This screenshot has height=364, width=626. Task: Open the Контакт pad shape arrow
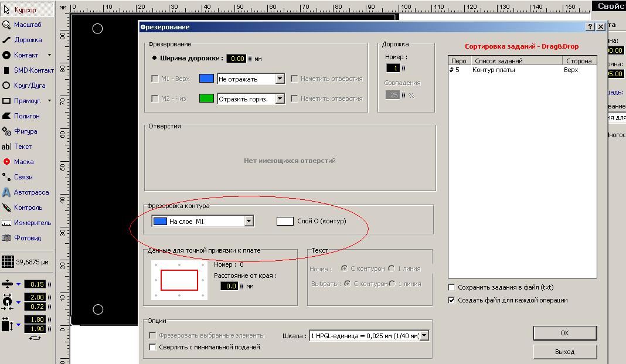tap(49, 55)
